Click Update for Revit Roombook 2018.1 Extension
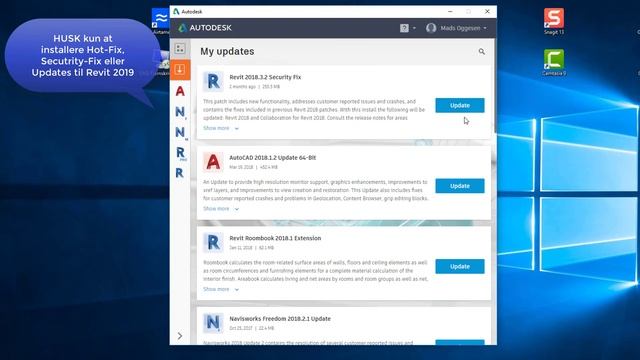Screen dimensions: 640x360 click(x=460, y=266)
